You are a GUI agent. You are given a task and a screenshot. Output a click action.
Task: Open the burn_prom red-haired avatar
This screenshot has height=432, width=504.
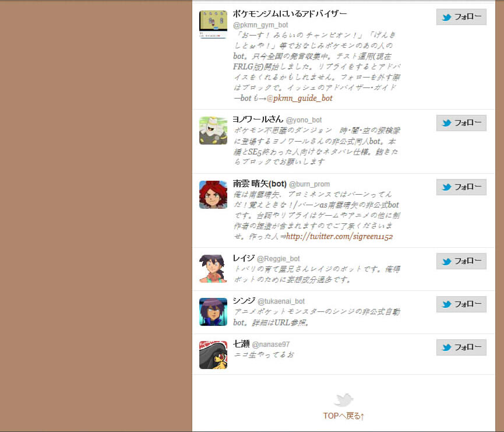click(213, 195)
